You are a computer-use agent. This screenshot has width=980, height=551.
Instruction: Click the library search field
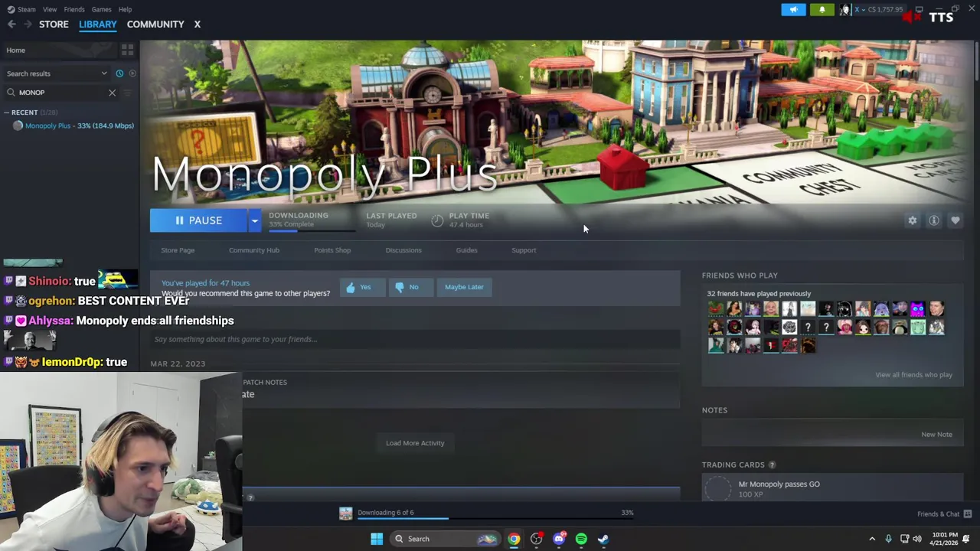63,93
